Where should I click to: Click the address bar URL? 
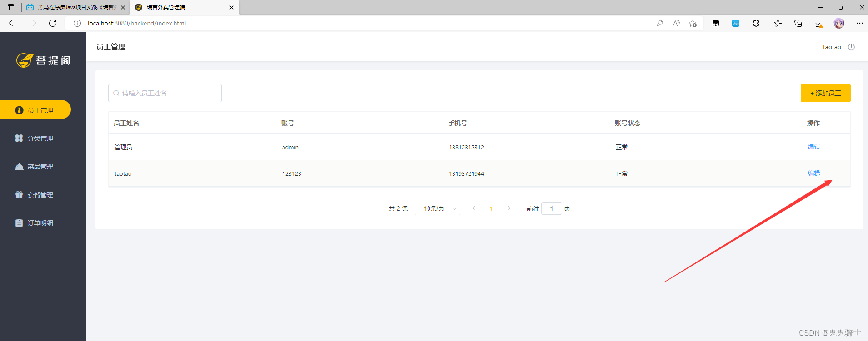click(137, 23)
